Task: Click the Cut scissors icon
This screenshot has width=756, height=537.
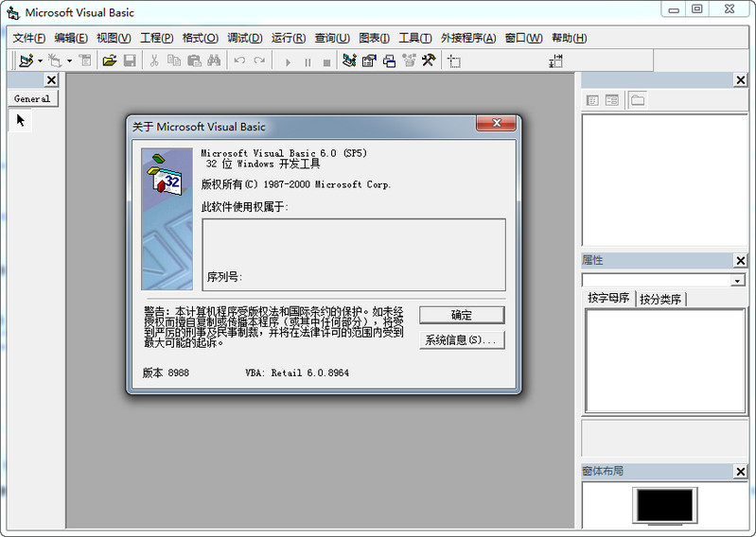Action: tap(154, 61)
